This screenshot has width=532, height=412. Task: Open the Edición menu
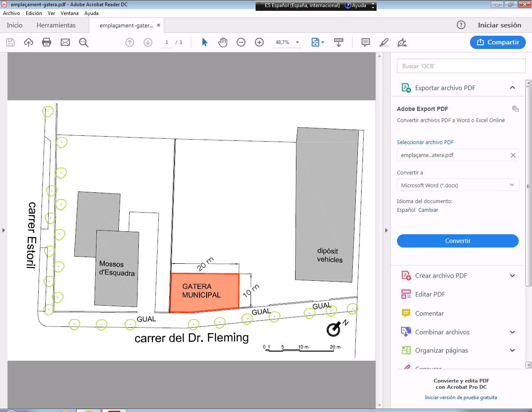34,13
